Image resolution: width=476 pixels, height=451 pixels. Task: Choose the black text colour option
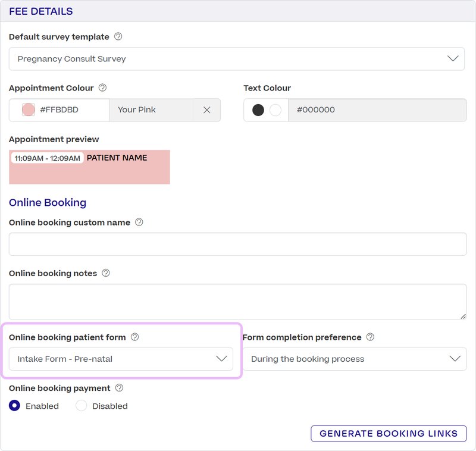click(x=258, y=110)
